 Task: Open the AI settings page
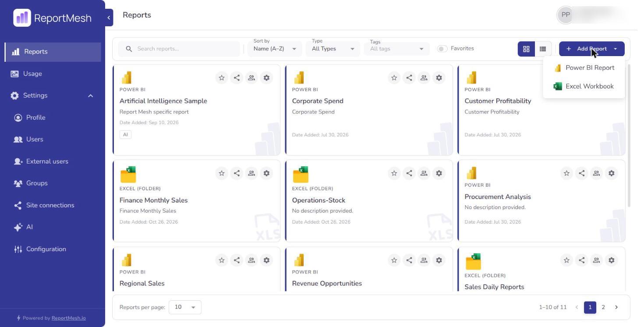[53, 227]
